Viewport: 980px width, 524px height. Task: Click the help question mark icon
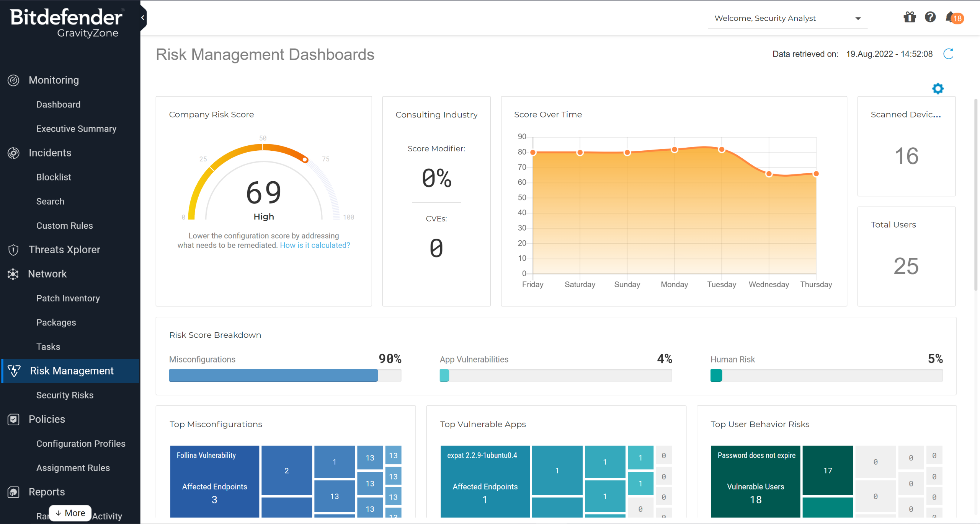point(930,17)
